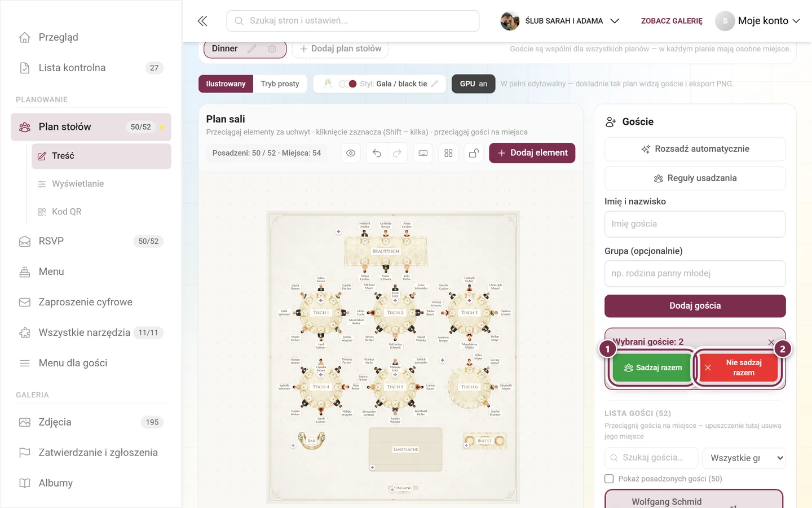
Task: Open Przegląd from the sidebar
Action: (x=91, y=37)
